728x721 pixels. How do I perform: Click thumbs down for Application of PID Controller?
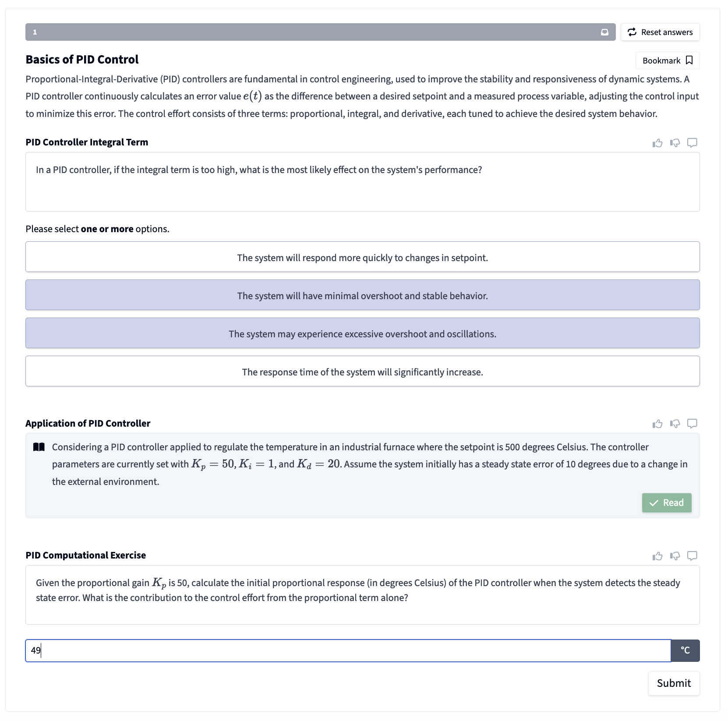[675, 424]
